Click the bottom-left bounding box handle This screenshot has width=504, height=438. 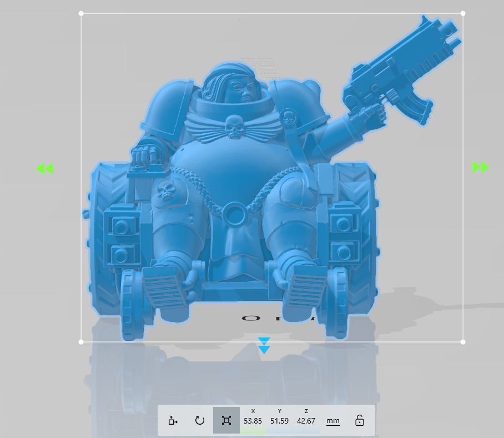[82, 341]
